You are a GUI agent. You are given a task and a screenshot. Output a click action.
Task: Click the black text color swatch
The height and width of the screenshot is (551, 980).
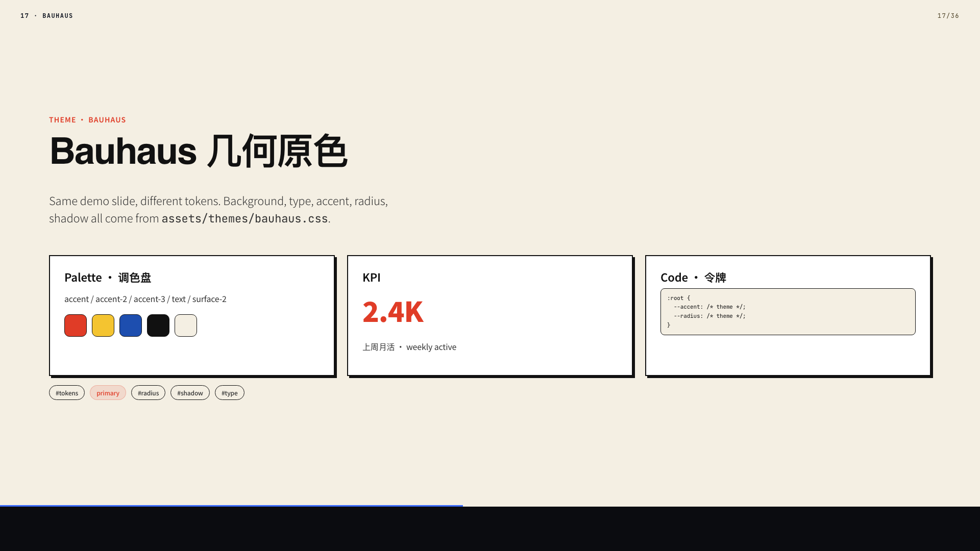click(x=158, y=325)
